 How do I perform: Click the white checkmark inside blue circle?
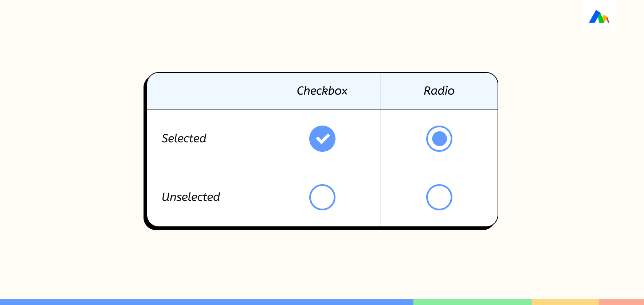point(323,139)
